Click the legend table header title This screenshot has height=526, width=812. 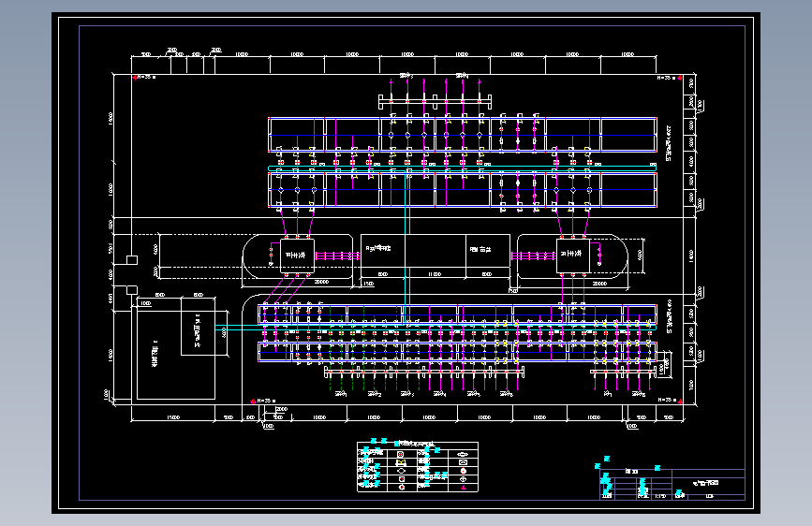[416, 445]
